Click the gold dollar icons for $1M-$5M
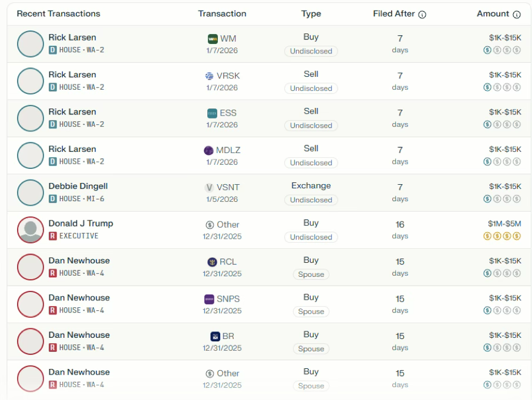 [x=501, y=236]
